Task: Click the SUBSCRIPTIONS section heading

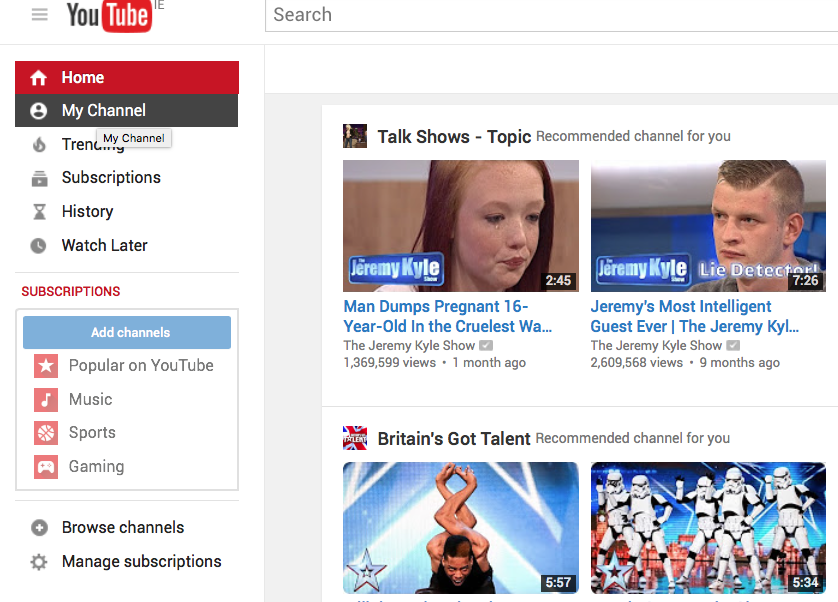Action: coord(71,291)
